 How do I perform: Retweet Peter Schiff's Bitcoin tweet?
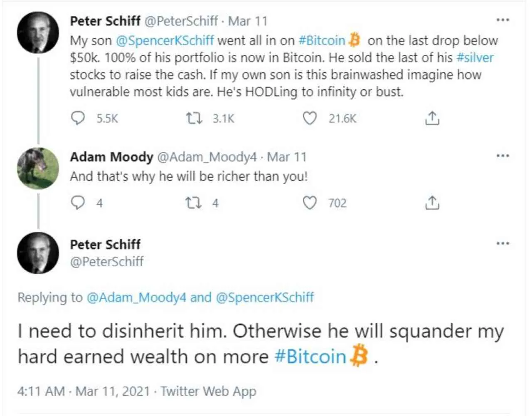(x=194, y=119)
